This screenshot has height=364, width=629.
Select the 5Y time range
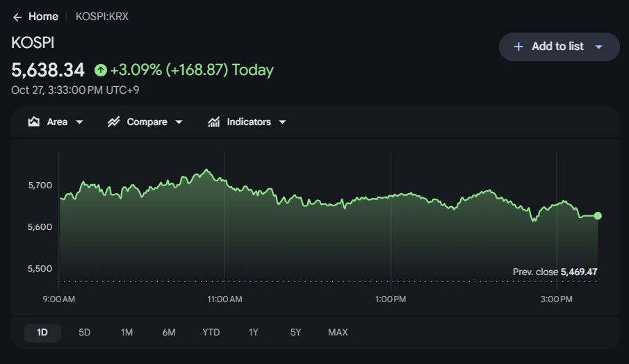click(295, 332)
